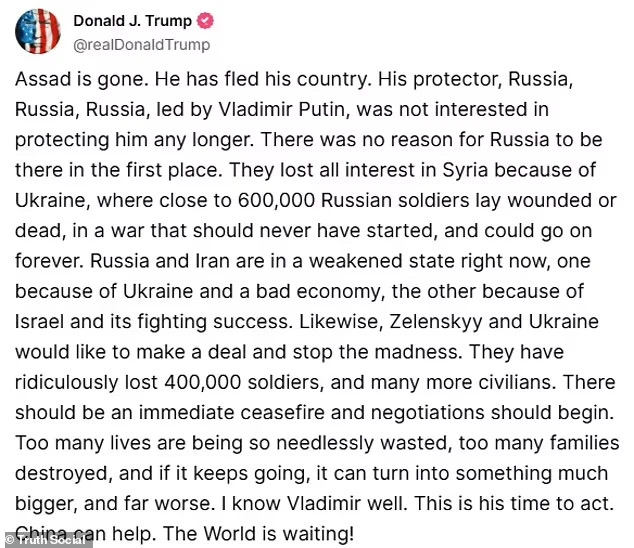Click the © Truth Social watermark
Image resolution: width=634 pixels, height=548 pixels.
pyautogui.click(x=46, y=540)
